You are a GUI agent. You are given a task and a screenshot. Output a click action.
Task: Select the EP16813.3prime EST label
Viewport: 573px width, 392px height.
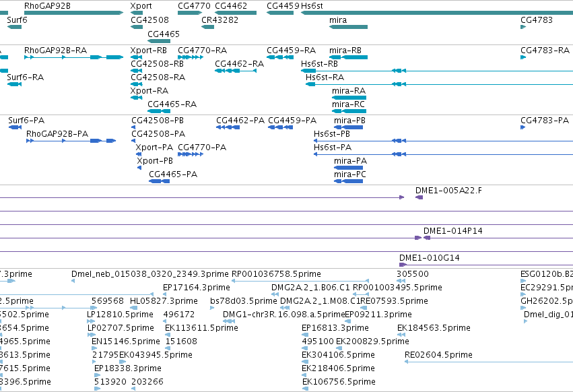tap(335, 328)
